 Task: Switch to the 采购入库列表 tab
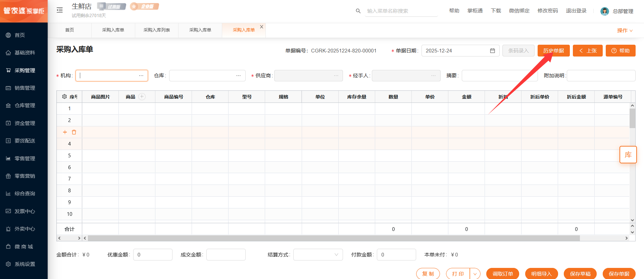point(156,30)
